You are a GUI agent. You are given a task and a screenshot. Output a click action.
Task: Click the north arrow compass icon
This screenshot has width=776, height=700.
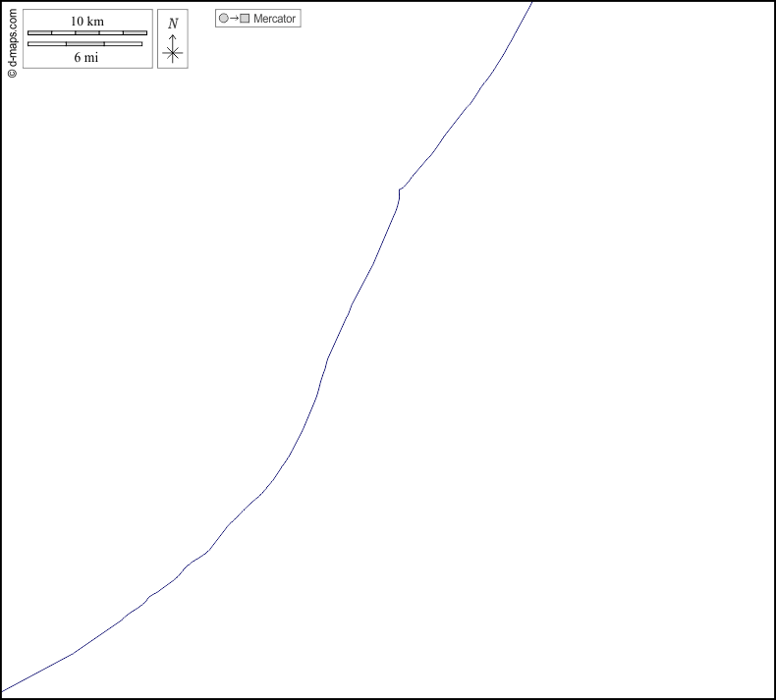click(x=173, y=47)
